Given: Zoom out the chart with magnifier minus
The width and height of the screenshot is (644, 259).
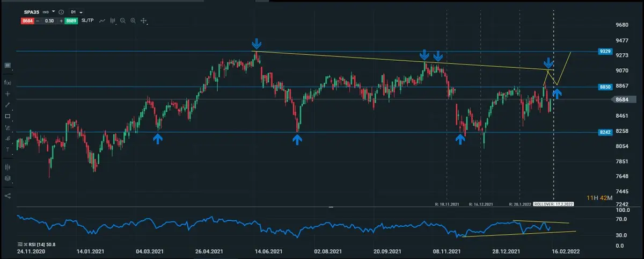Looking at the screenshot, I should point(123,20).
